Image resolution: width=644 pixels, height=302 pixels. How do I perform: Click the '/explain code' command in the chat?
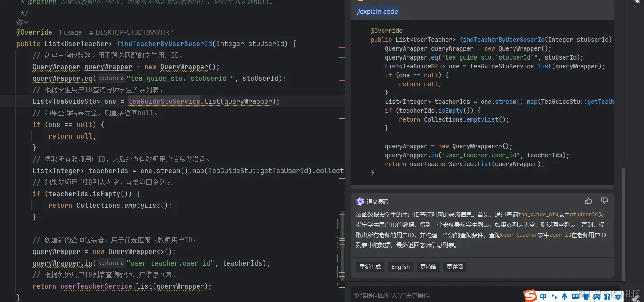[378, 12]
